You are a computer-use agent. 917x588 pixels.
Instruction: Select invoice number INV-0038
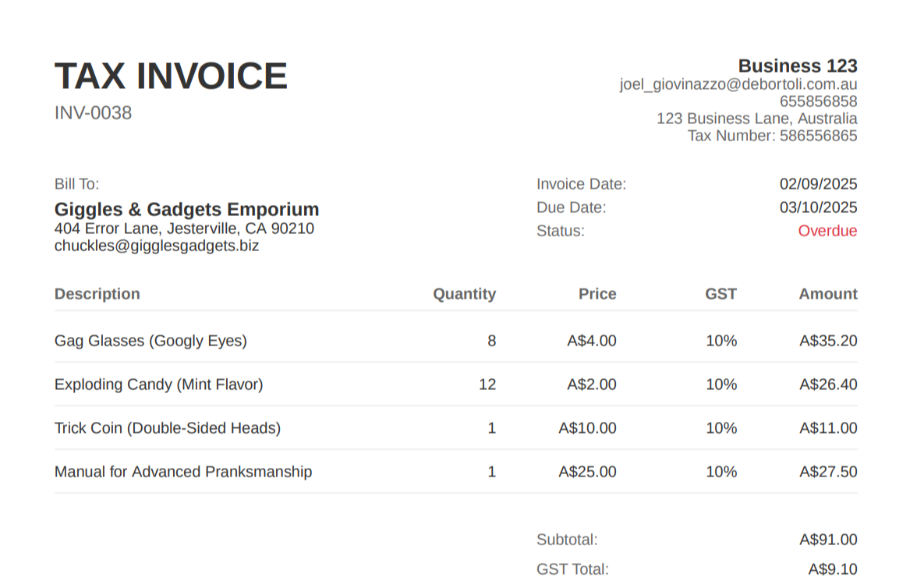(93, 113)
